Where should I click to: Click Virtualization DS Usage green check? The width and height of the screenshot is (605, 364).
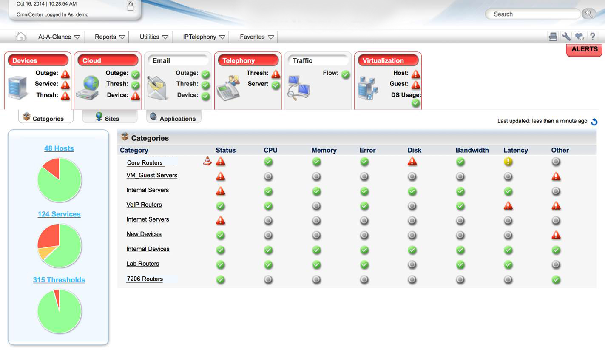tap(416, 103)
